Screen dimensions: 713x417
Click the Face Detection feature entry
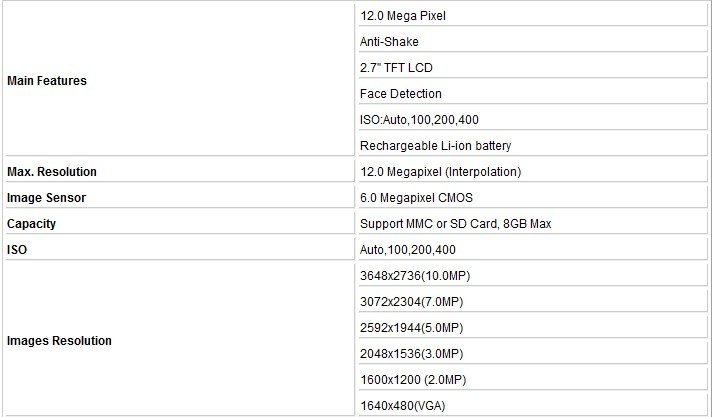pyautogui.click(x=401, y=94)
